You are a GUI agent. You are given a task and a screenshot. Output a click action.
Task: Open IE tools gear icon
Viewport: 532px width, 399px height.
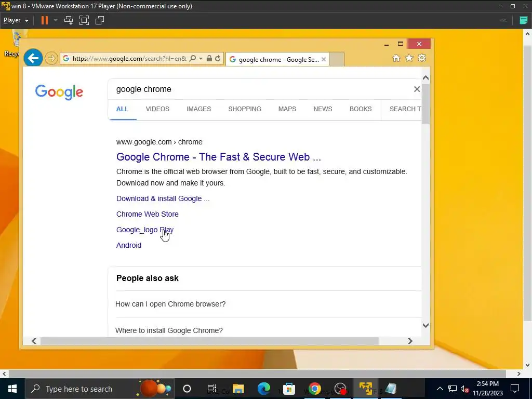tap(422, 58)
